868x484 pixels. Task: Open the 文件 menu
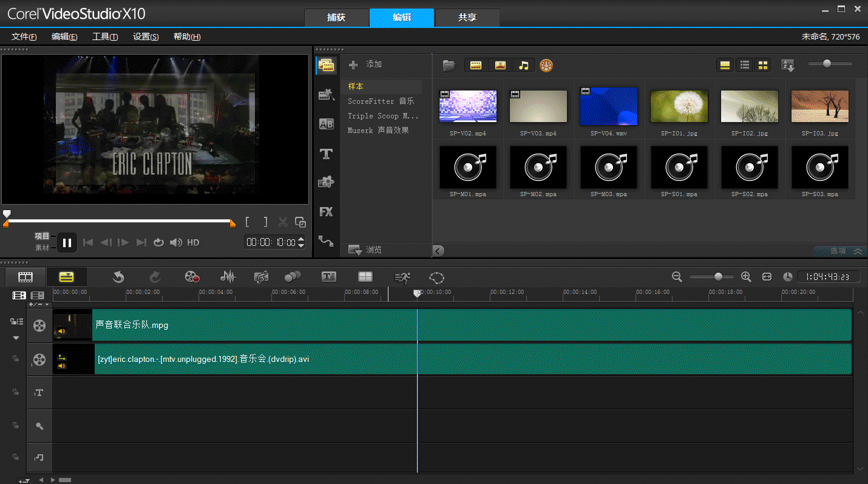pos(24,36)
